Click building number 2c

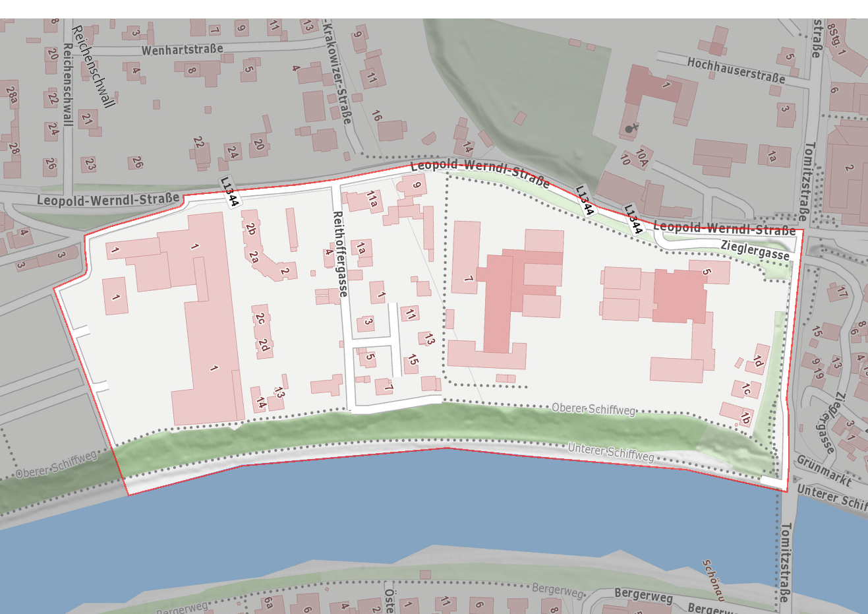point(260,318)
